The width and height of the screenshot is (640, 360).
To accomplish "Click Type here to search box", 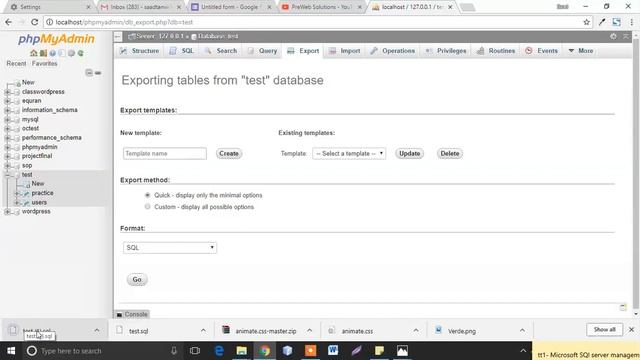I will pos(102,351).
